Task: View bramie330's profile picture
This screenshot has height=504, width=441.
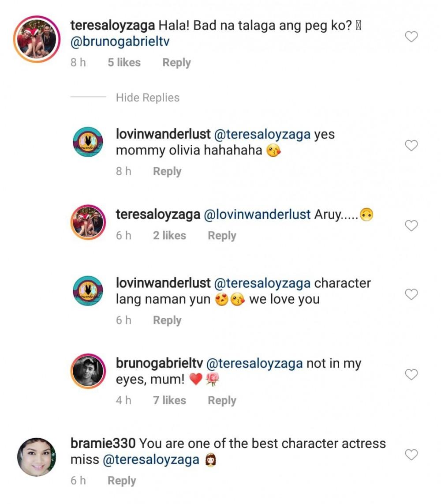Action: click(x=37, y=457)
